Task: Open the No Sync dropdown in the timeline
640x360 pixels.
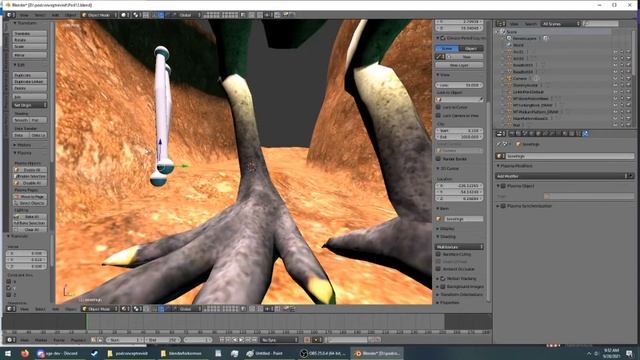Action: pos(280,340)
